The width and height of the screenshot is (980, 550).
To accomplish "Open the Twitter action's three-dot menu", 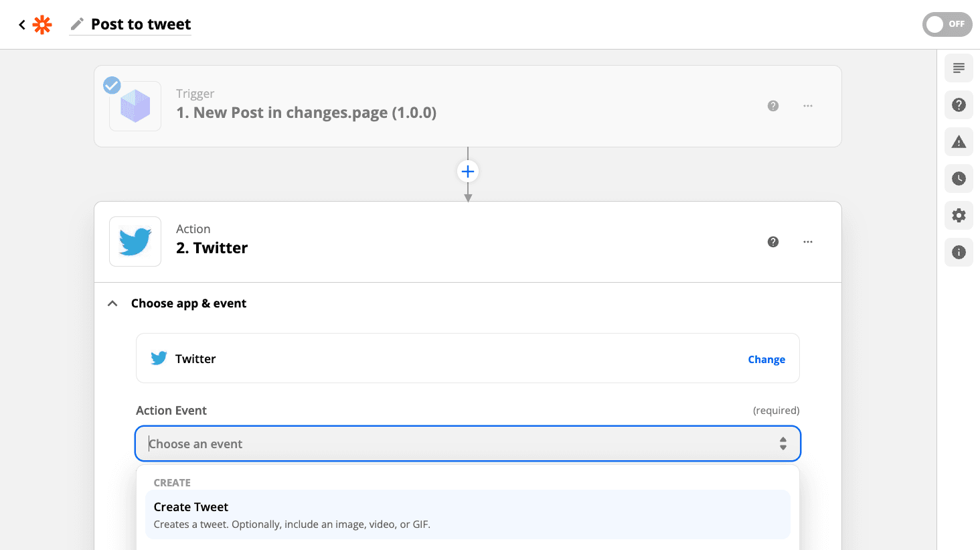I will 808,242.
